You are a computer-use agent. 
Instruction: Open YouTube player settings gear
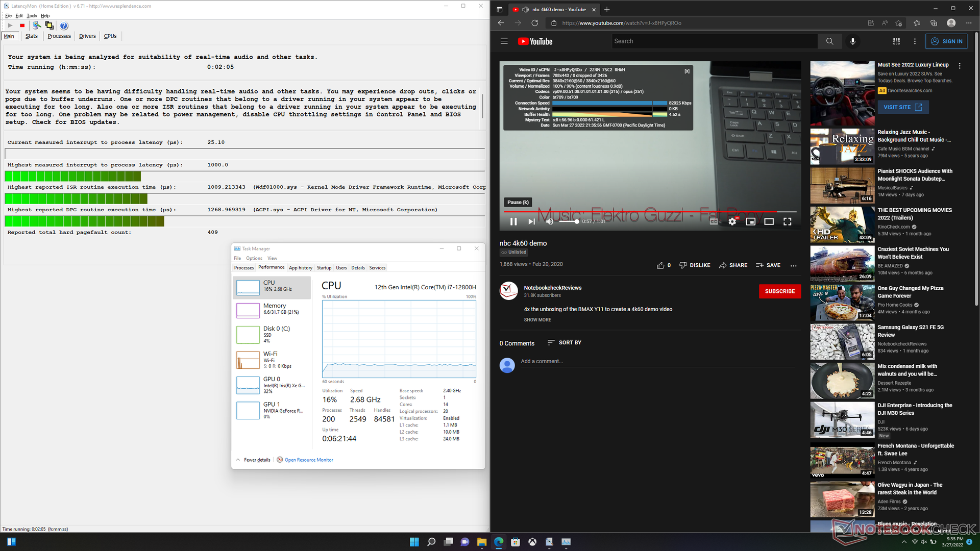coord(732,221)
